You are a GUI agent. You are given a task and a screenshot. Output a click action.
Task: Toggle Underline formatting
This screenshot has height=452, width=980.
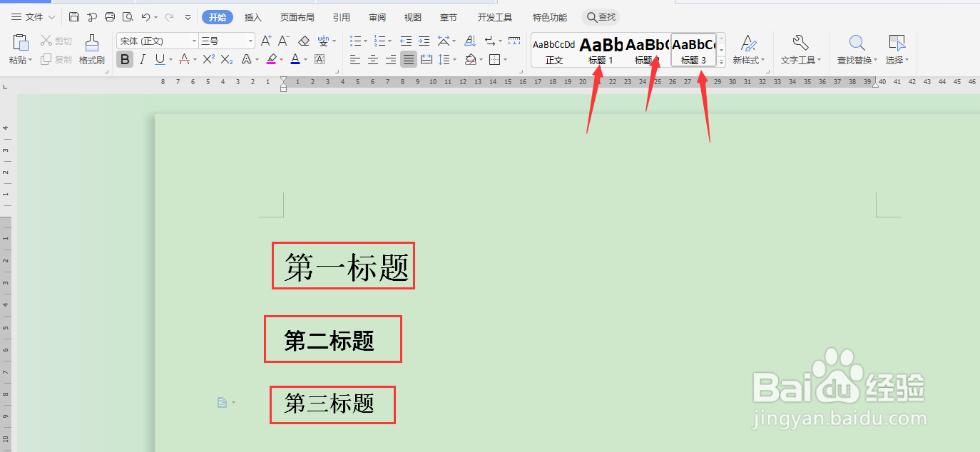tap(160, 59)
